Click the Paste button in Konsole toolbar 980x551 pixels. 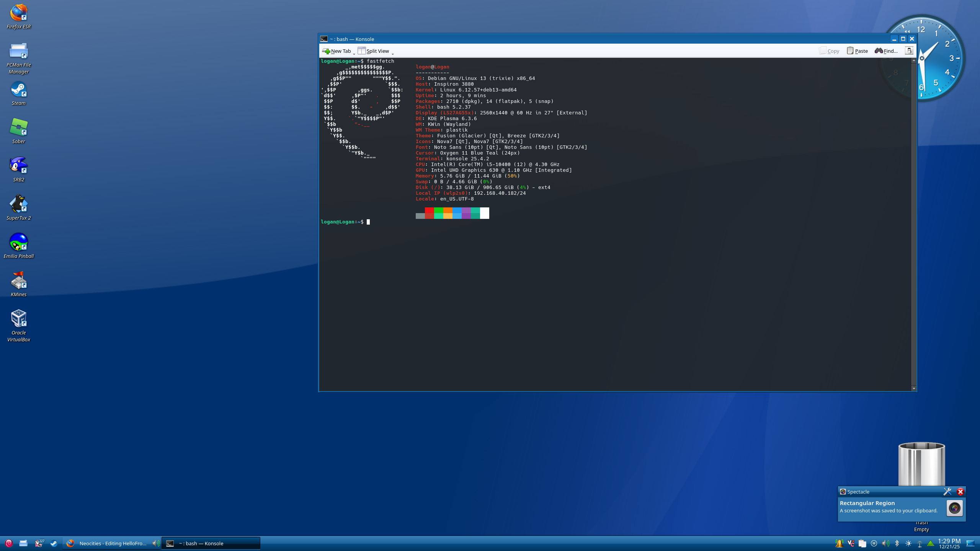(857, 51)
